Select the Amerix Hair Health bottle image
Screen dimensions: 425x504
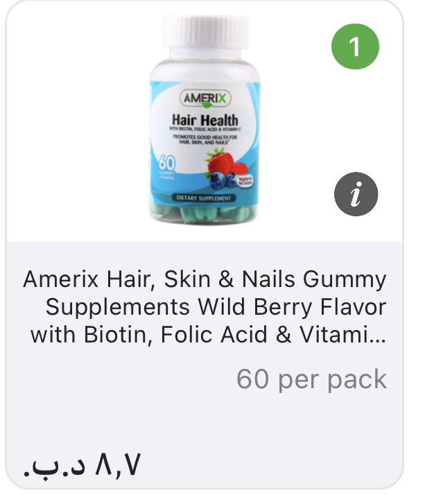pos(205,119)
